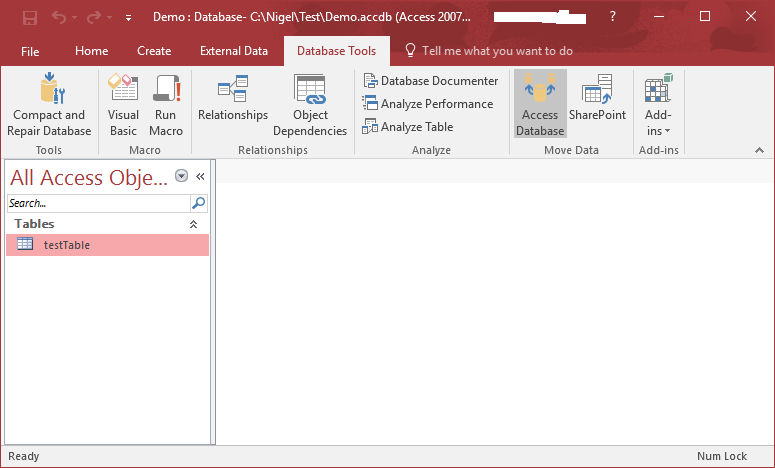Click the All Access Objects header title

click(89, 177)
